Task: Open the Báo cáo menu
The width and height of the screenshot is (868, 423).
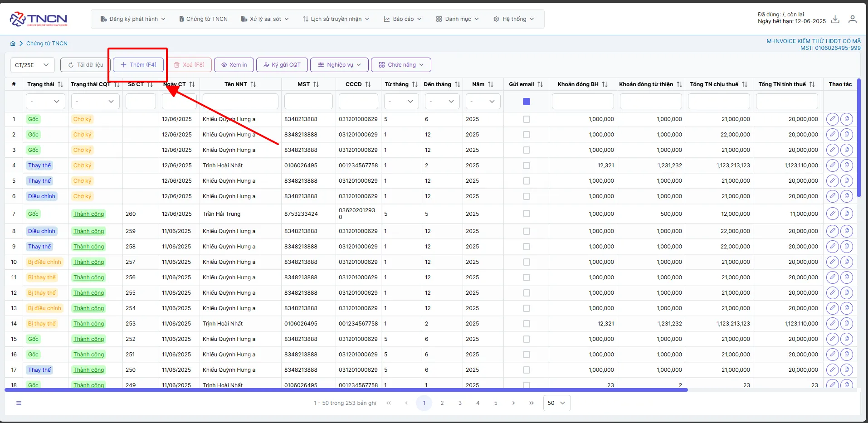Action: click(403, 19)
